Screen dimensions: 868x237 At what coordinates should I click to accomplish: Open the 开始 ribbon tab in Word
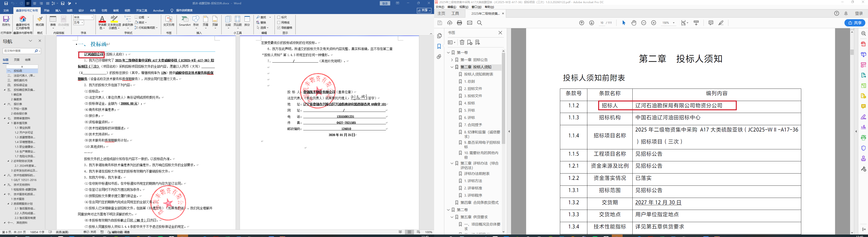(x=46, y=10)
